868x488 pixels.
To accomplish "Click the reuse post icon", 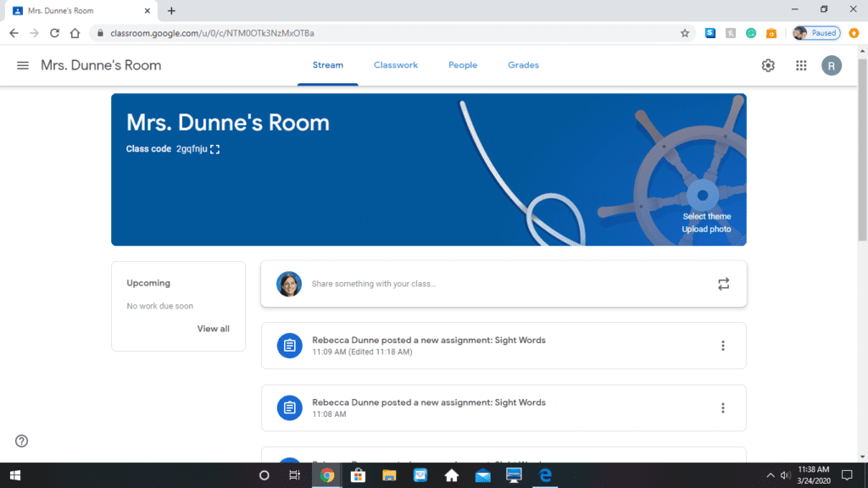I will 724,284.
